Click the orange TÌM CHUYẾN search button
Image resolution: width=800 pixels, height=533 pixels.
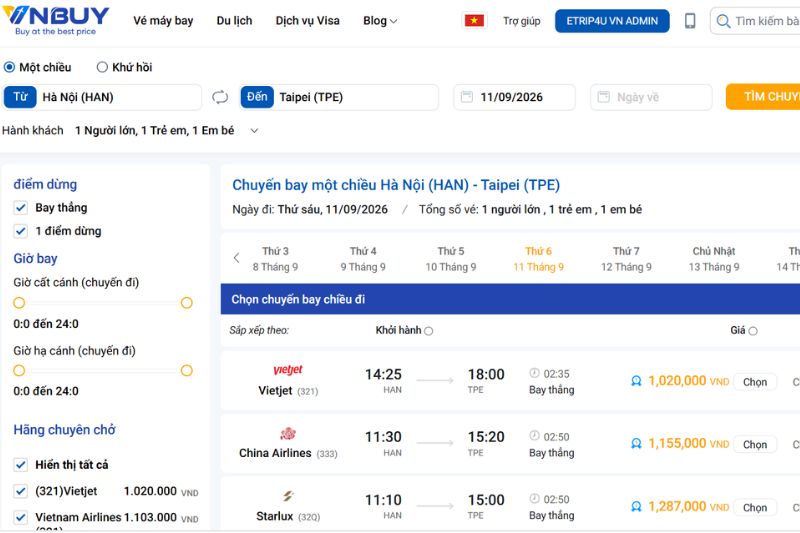[763, 97]
